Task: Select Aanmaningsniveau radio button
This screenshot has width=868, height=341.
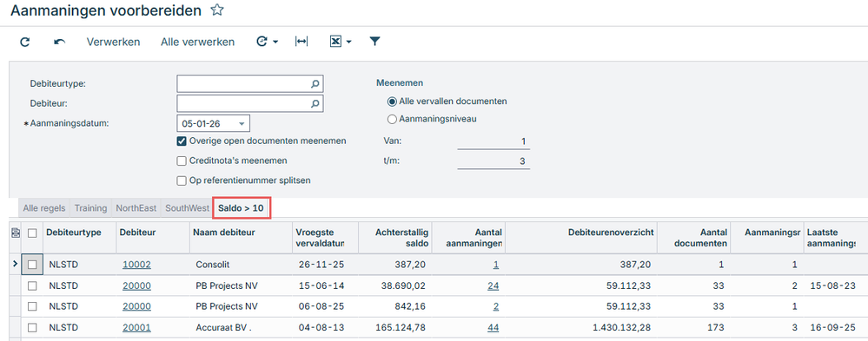Action: [x=392, y=119]
